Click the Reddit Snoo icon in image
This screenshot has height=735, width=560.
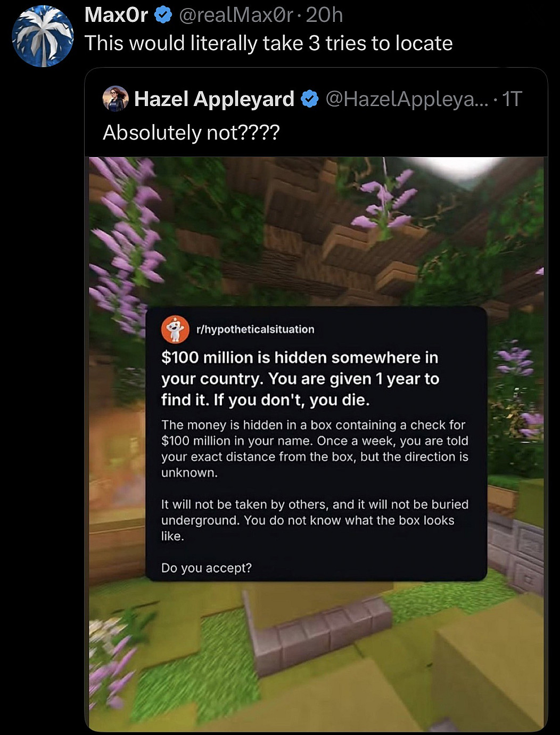point(175,329)
